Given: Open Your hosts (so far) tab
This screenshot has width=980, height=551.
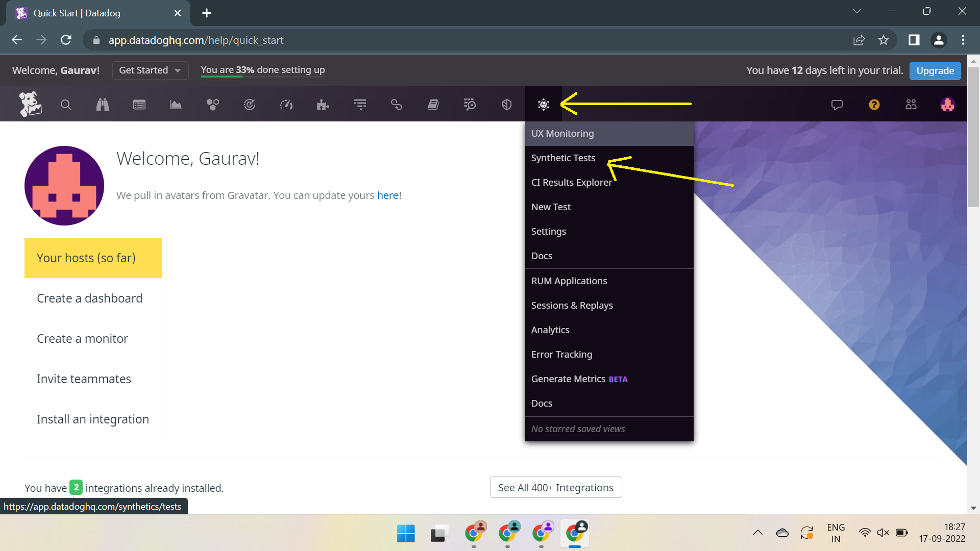Looking at the screenshot, I should [x=93, y=258].
